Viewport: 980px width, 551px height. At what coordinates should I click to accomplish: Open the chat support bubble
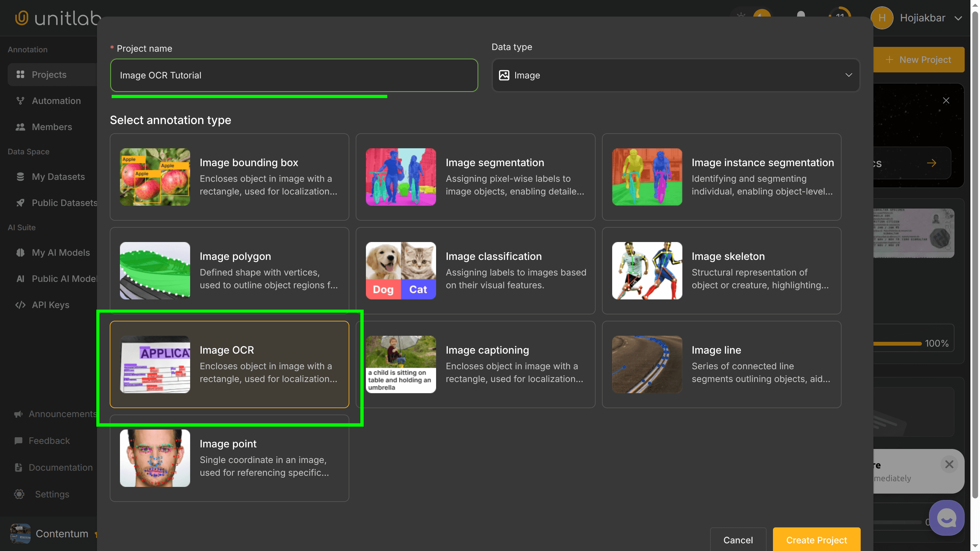[x=947, y=518]
